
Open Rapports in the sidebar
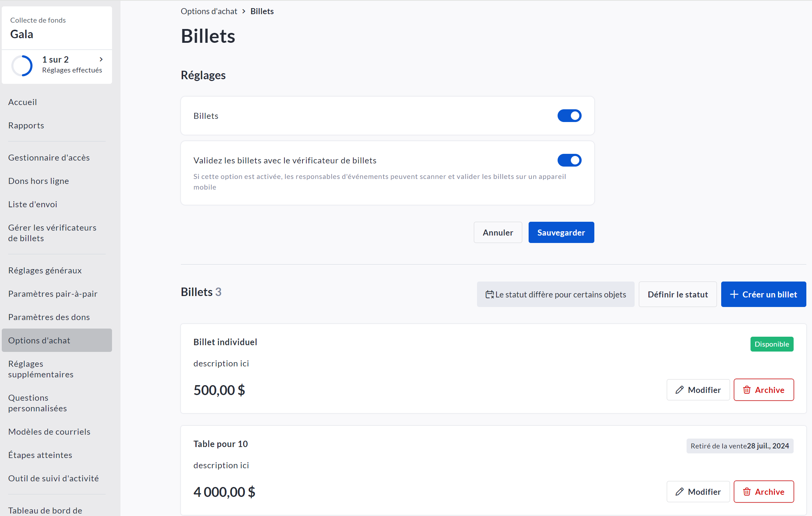click(x=26, y=126)
